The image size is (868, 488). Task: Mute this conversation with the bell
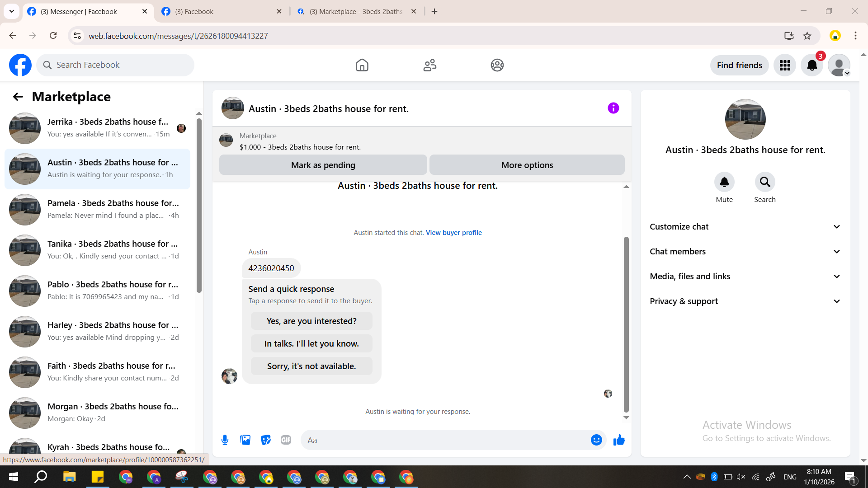724,182
